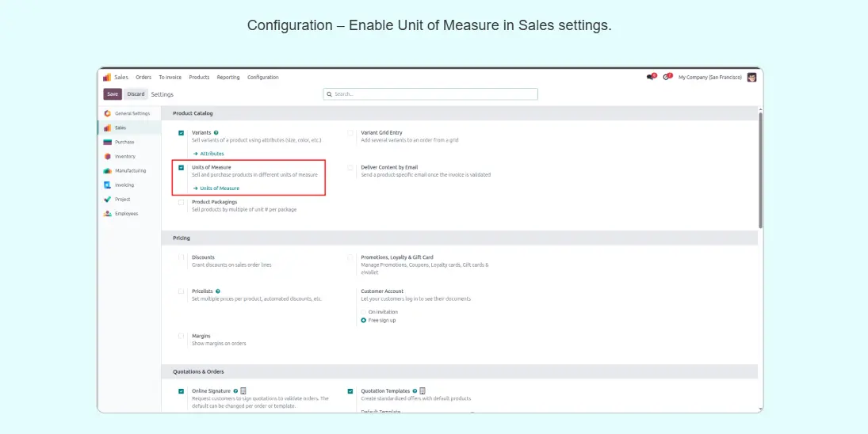
Task: Disable the Units of Measure checkbox
Action: tap(182, 168)
